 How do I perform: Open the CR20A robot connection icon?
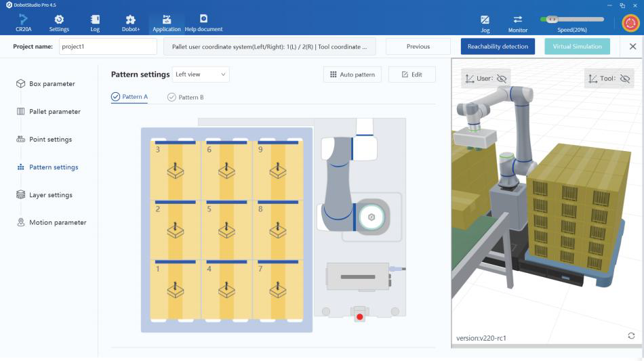(x=24, y=21)
